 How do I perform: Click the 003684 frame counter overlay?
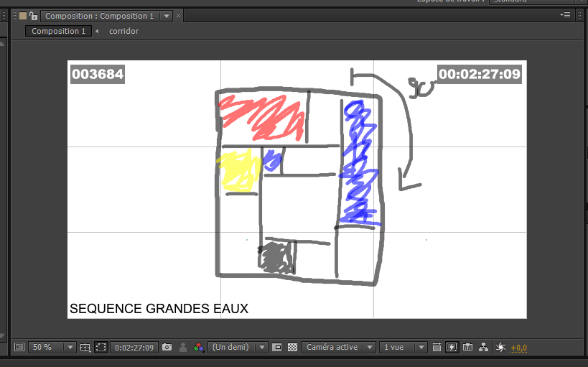click(98, 74)
